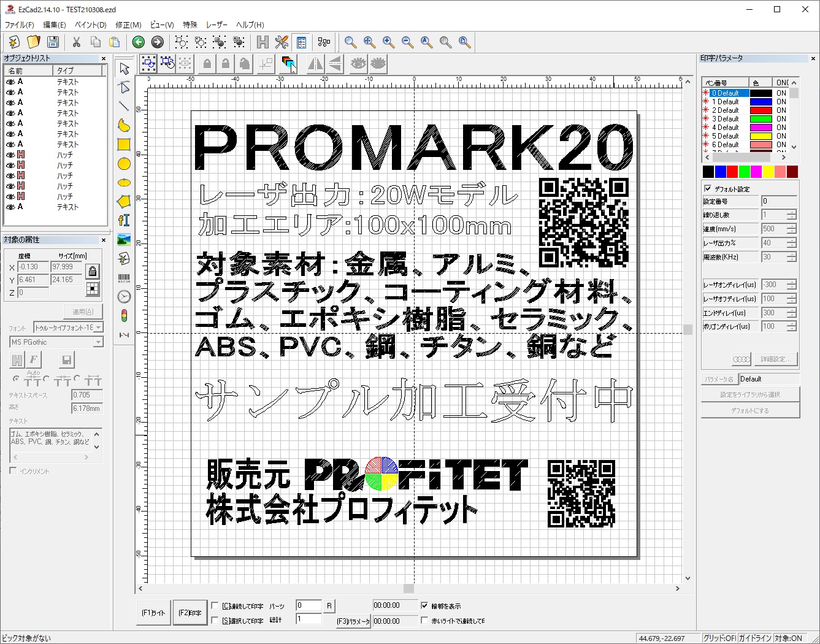The image size is (820, 644).
Task: Select the traffic light input port tool
Action: (x=124, y=316)
